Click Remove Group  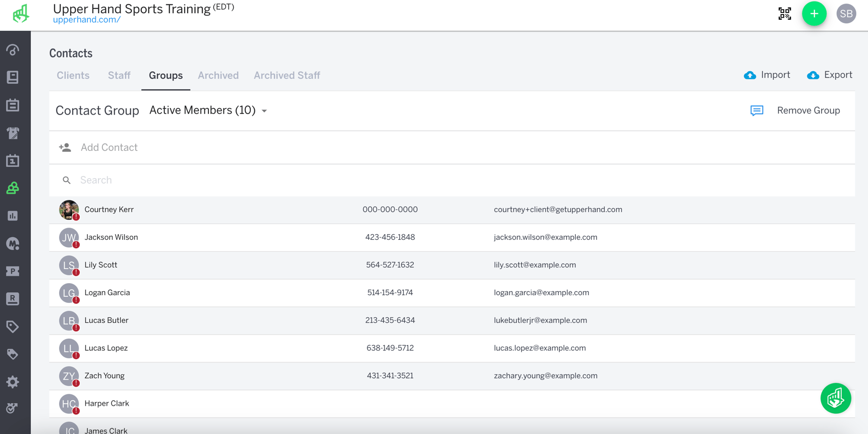808,111
